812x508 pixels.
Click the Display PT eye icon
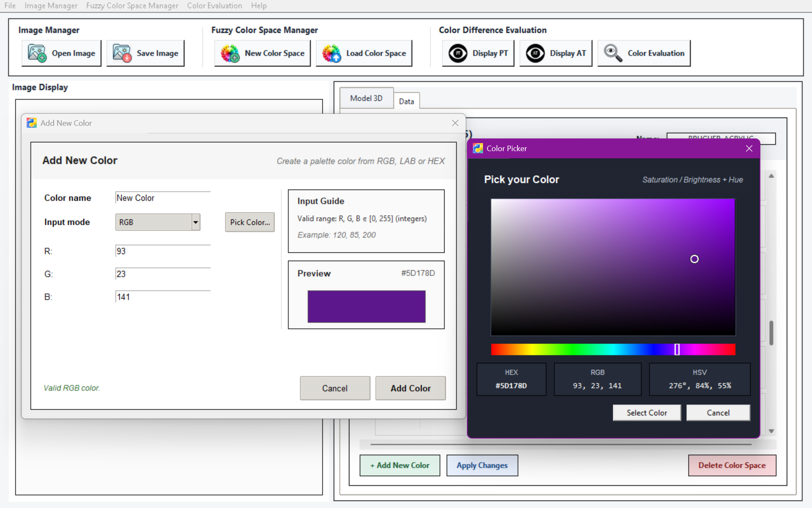(x=458, y=53)
